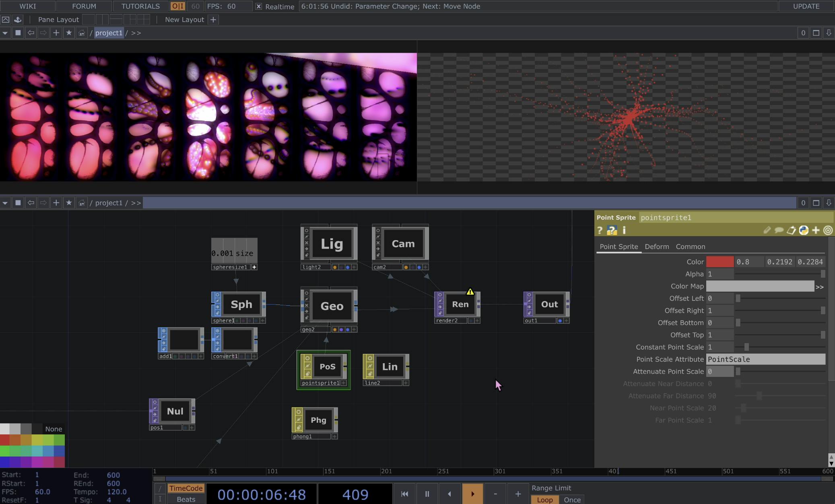835x504 pixels.
Task: Expand Color Map chooser arrow
Action: [x=819, y=287]
